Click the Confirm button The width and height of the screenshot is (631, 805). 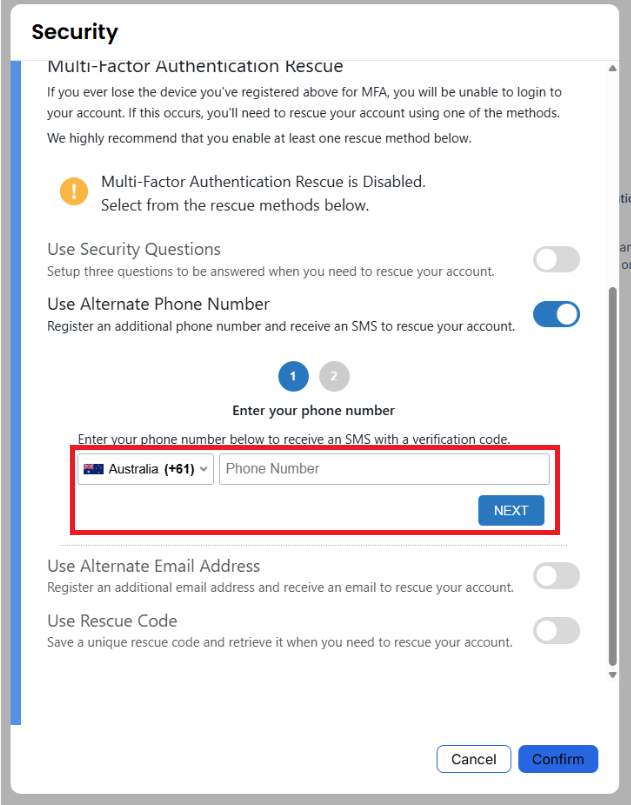tap(558, 759)
